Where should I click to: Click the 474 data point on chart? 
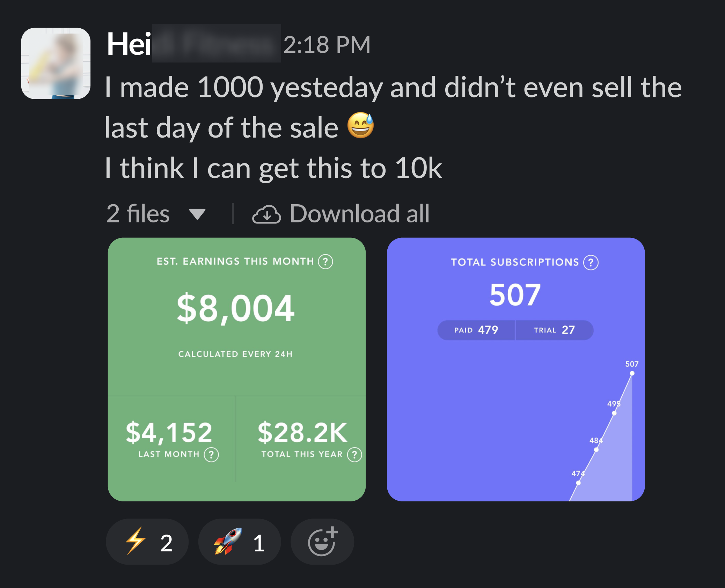coord(578,483)
